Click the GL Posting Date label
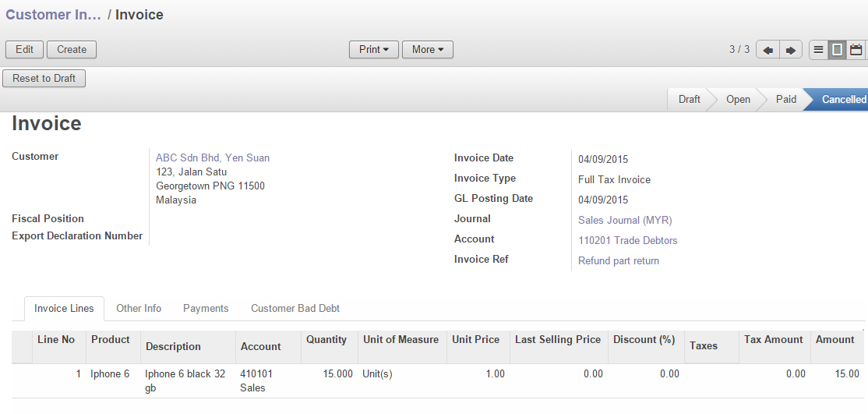Screen dimensions: 868x414 (x=494, y=198)
